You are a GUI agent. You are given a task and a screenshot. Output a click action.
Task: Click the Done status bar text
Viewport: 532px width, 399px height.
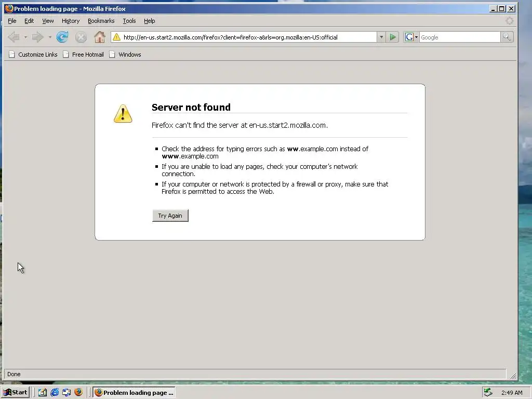click(14, 374)
